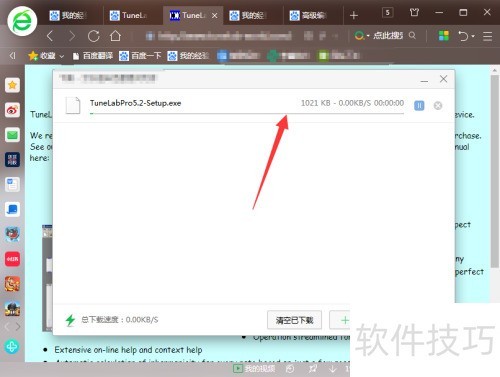
Task: Open a new tab with the plus button
Action: tap(354, 15)
